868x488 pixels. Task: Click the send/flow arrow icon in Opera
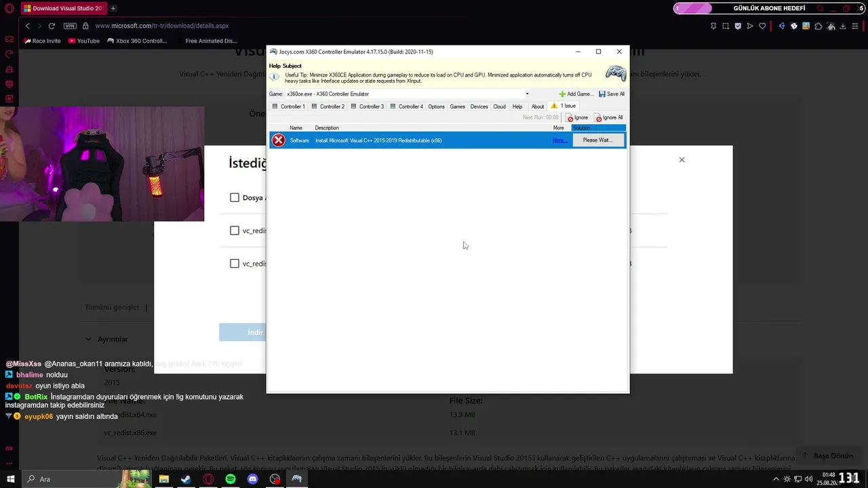750,26
